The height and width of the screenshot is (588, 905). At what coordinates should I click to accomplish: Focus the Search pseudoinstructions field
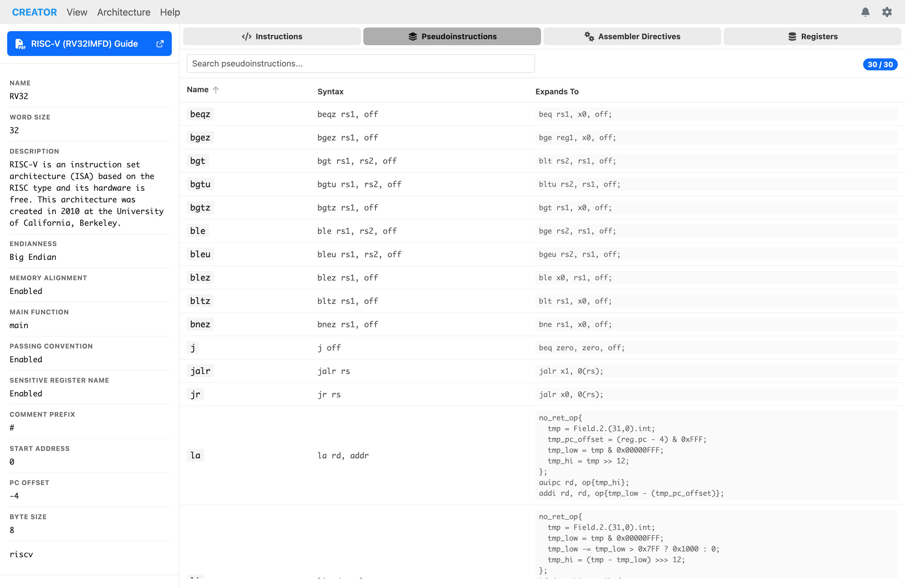(x=361, y=63)
